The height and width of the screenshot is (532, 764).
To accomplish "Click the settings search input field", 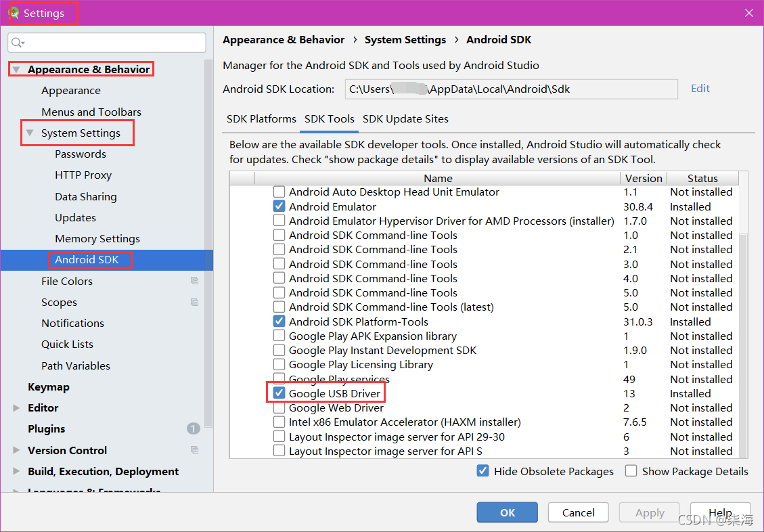I will [107, 43].
